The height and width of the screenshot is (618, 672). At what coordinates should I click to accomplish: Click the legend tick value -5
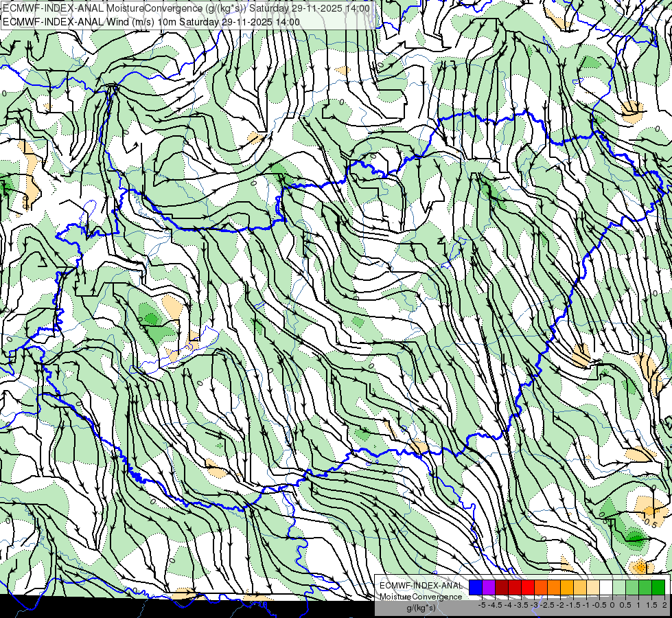(482, 605)
